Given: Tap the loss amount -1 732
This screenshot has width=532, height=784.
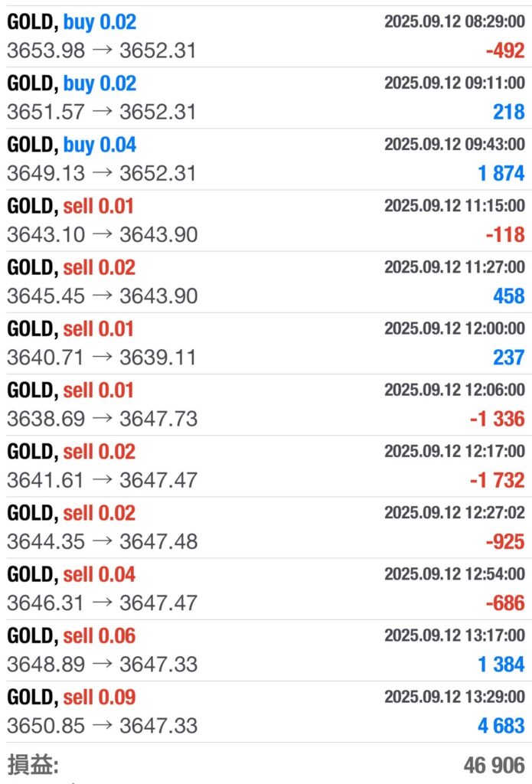Looking at the screenshot, I should [498, 480].
